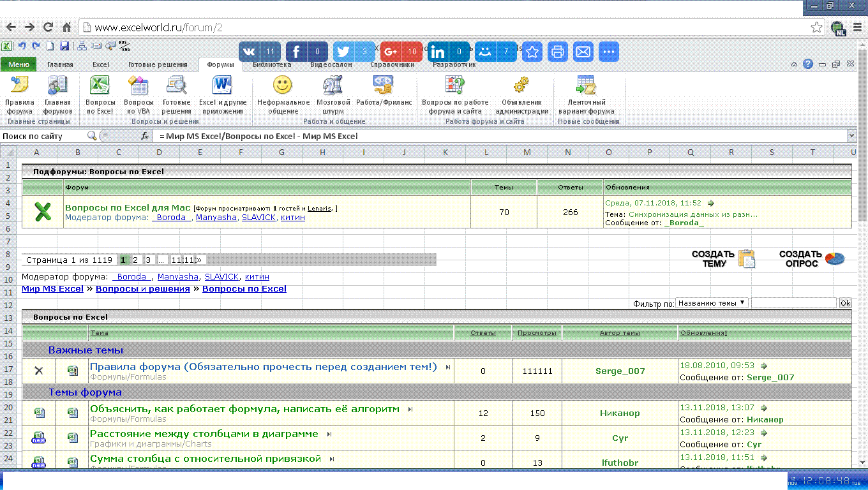Expand arrow next to Расстояние между столбцами topic
Screen dimensions: 868x490
coord(329,434)
